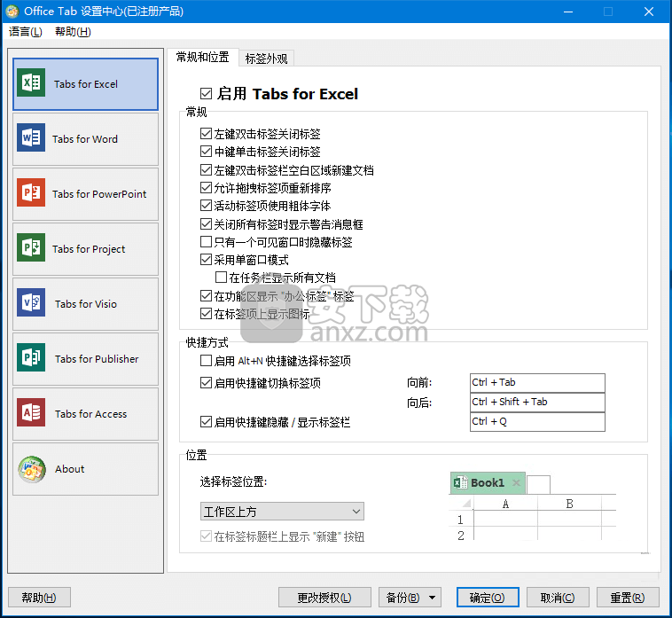672x618 pixels.
Task: Toggle 活动标签项使用粗体字体 checkbox
Action: [x=207, y=206]
